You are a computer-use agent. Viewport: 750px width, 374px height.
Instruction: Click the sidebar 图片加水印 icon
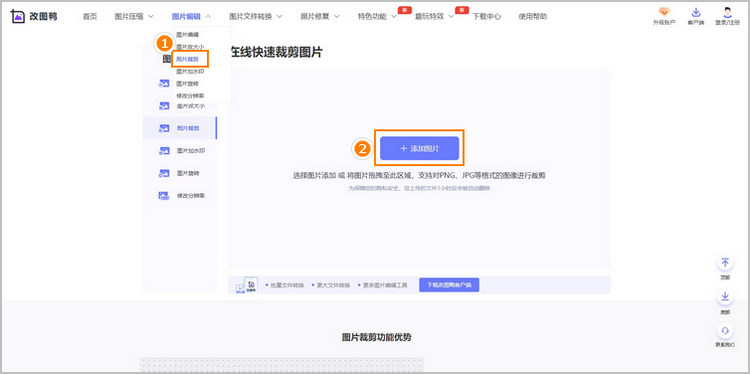(x=164, y=151)
